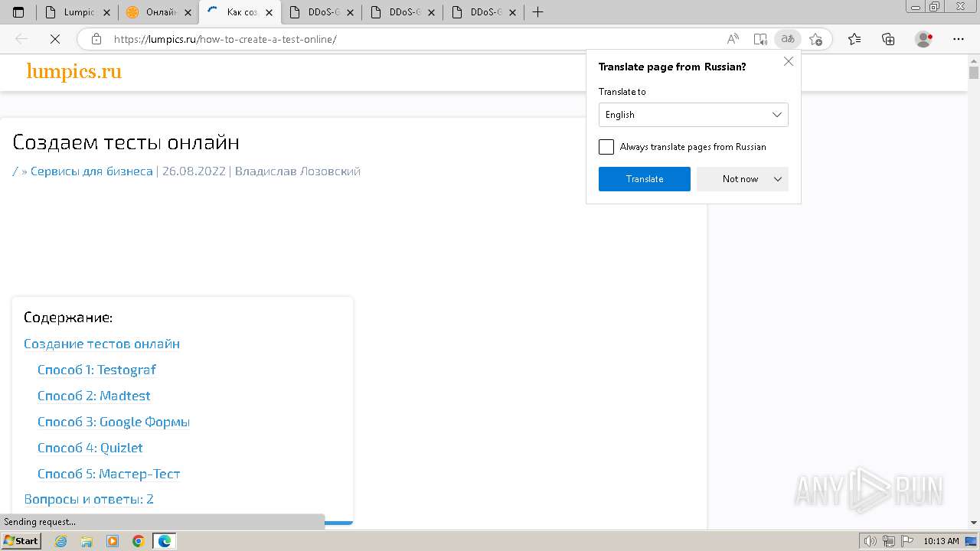Screen dimensions: 980x551
Task: Click the Translate button
Action: pyautogui.click(x=645, y=179)
